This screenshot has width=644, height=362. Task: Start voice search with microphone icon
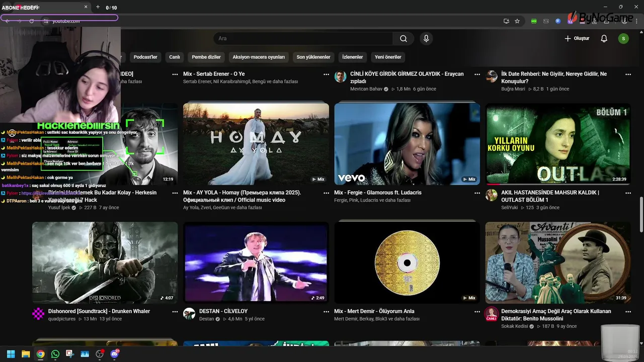tap(426, 39)
